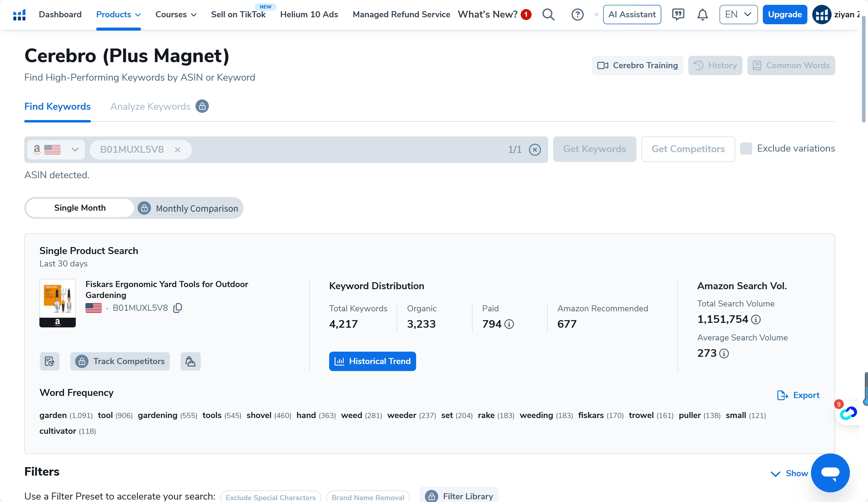Click the Fiskars product thumbnail image
868x502 pixels.
58,303
